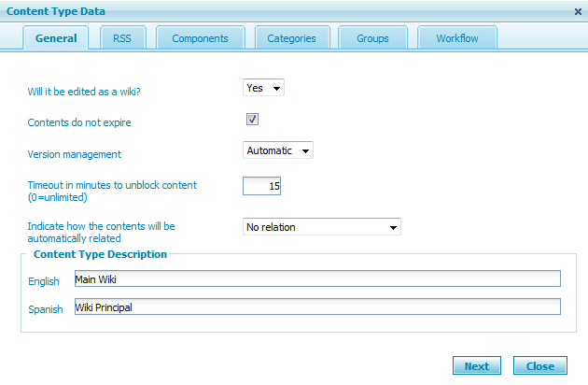Switch to the General tab
This screenshot has width=588, height=385.
tap(56, 38)
